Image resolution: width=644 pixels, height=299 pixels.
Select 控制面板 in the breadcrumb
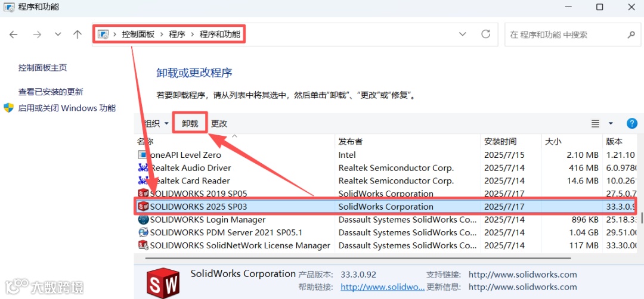(x=138, y=35)
